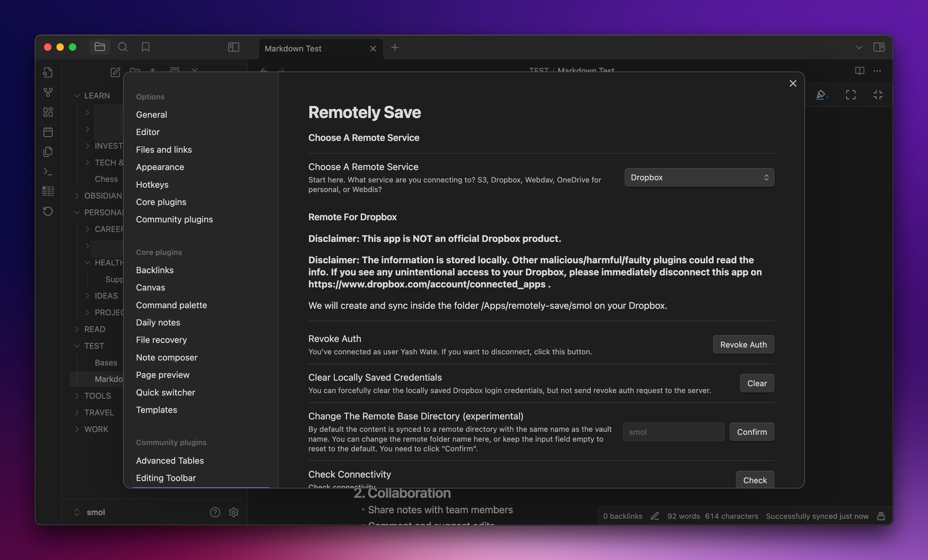Open canvas icon in the left ribbon
The width and height of the screenshot is (928, 560).
coord(48,112)
